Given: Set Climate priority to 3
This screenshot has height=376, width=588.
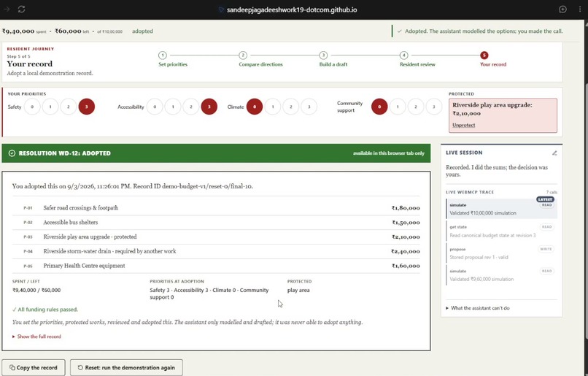Looking at the screenshot, I should point(309,107).
